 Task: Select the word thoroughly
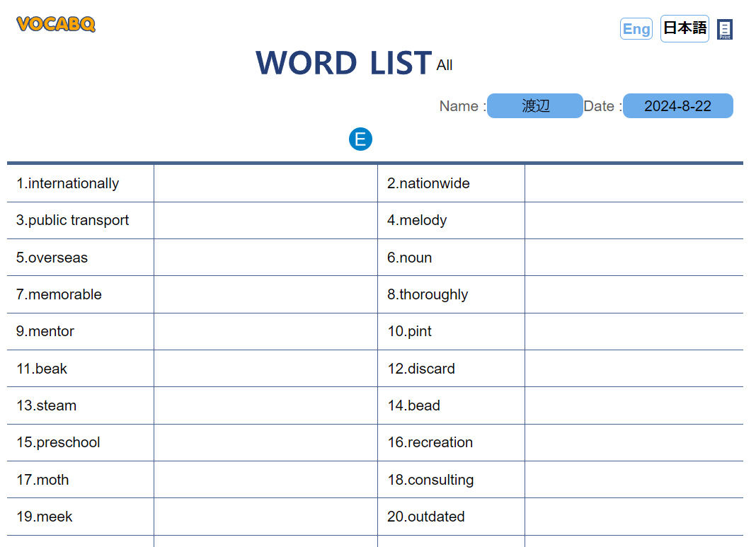[x=428, y=294]
